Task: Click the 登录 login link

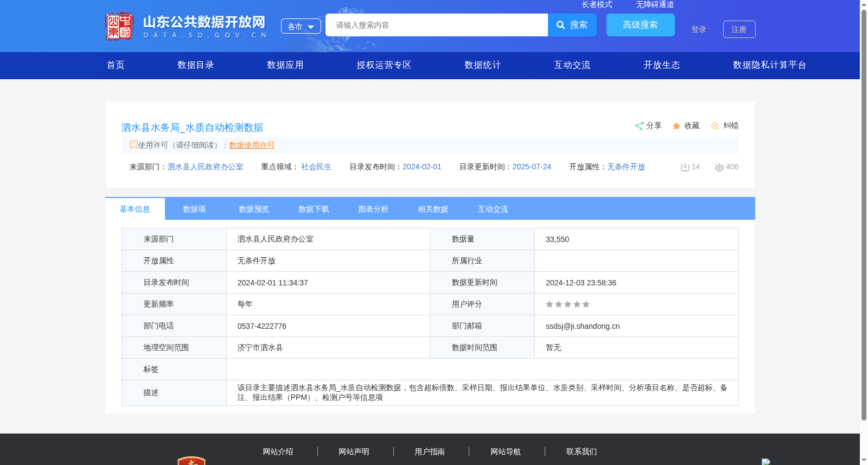Action: (699, 29)
